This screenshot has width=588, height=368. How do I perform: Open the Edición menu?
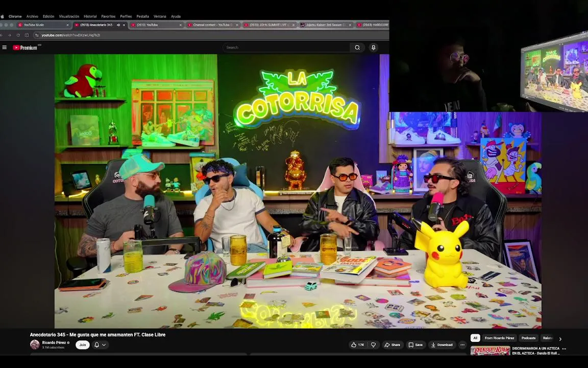48,16
